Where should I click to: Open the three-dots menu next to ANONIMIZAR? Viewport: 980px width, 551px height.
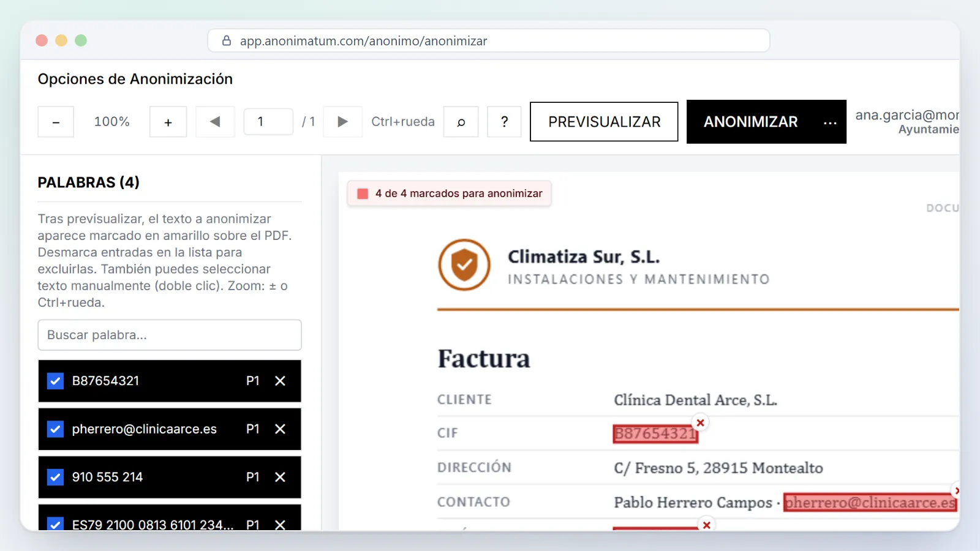tap(830, 122)
